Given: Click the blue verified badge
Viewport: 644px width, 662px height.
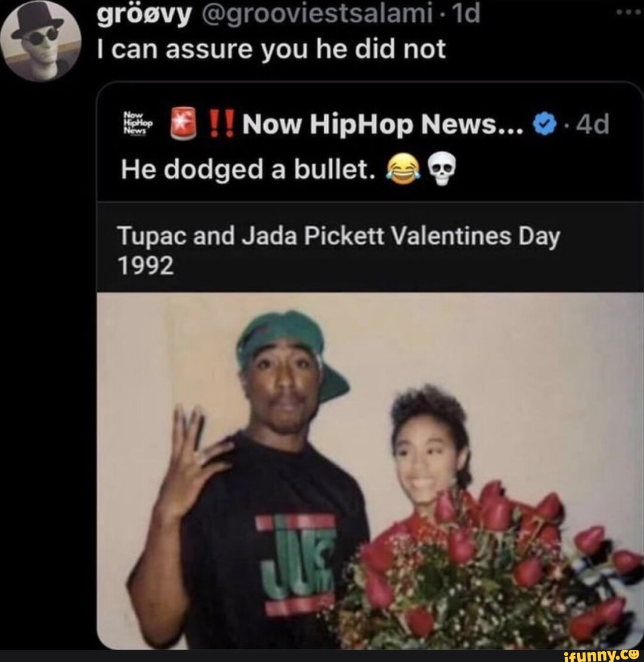Looking at the screenshot, I should [545, 124].
